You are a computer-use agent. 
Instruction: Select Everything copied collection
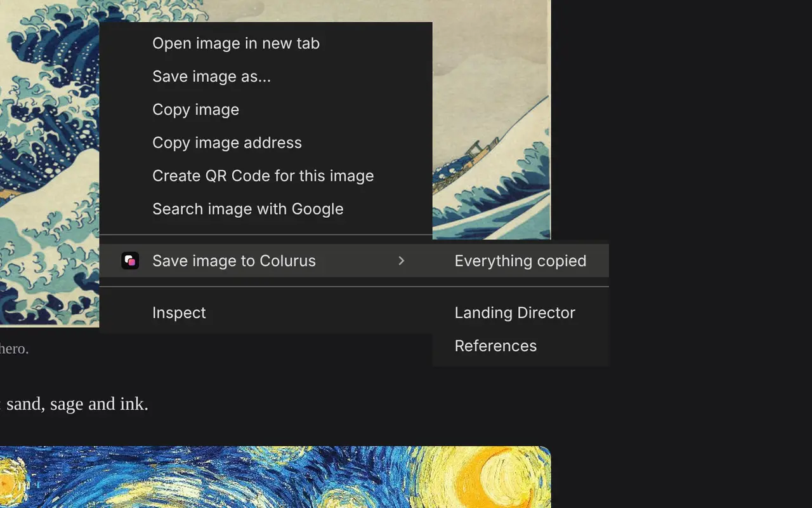click(x=521, y=260)
